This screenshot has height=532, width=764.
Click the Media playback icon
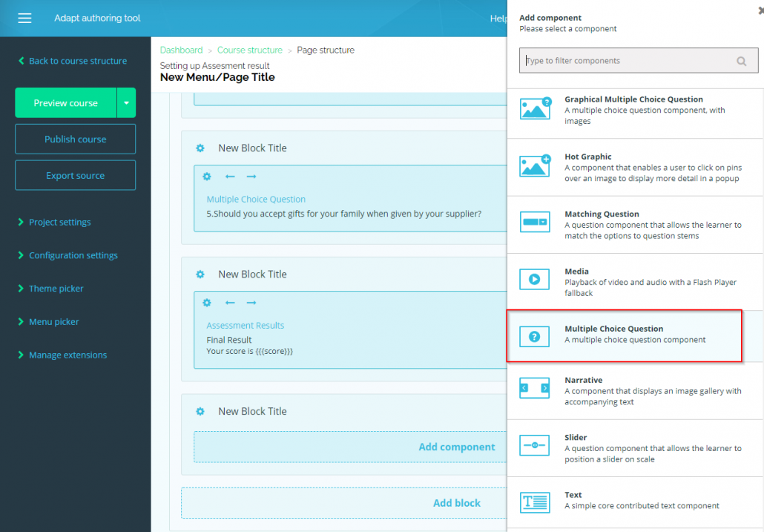pyautogui.click(x=534, y=278)
